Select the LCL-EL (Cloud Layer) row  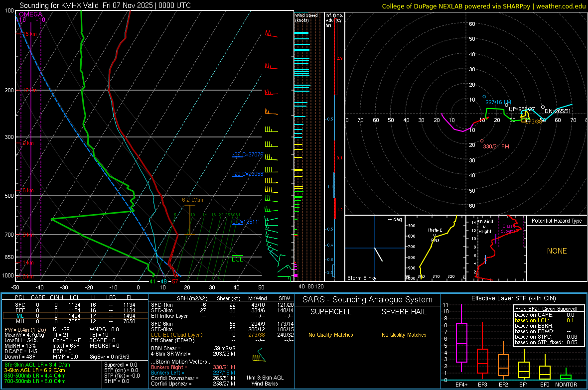222,335
